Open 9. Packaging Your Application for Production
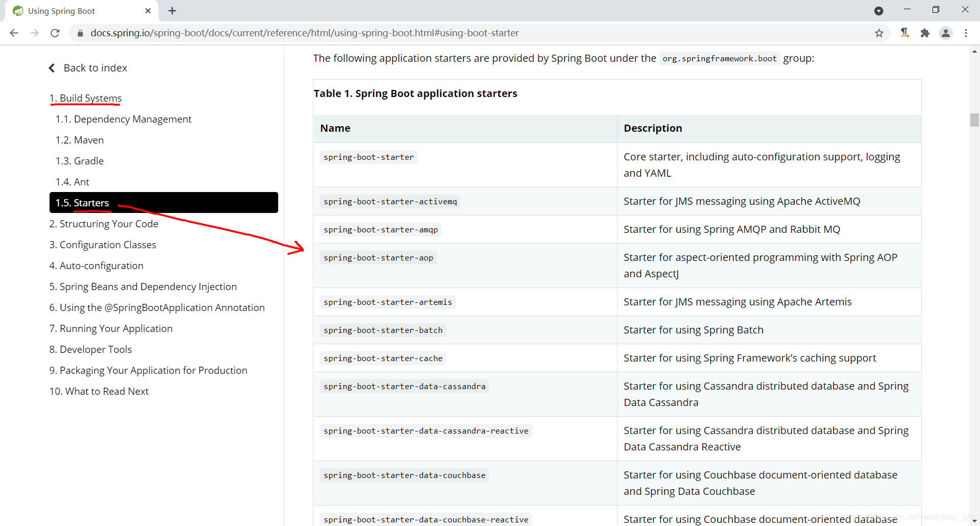This screenshot has height=526, width=980. (148, 370)
